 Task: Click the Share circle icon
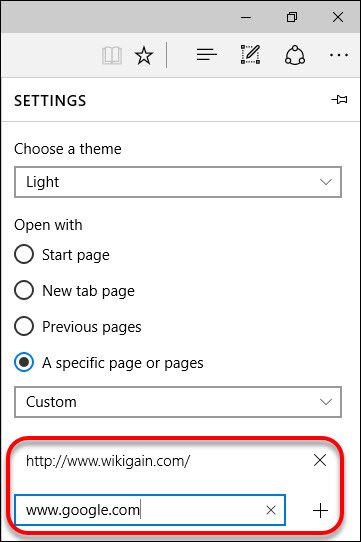coord(295,55)
